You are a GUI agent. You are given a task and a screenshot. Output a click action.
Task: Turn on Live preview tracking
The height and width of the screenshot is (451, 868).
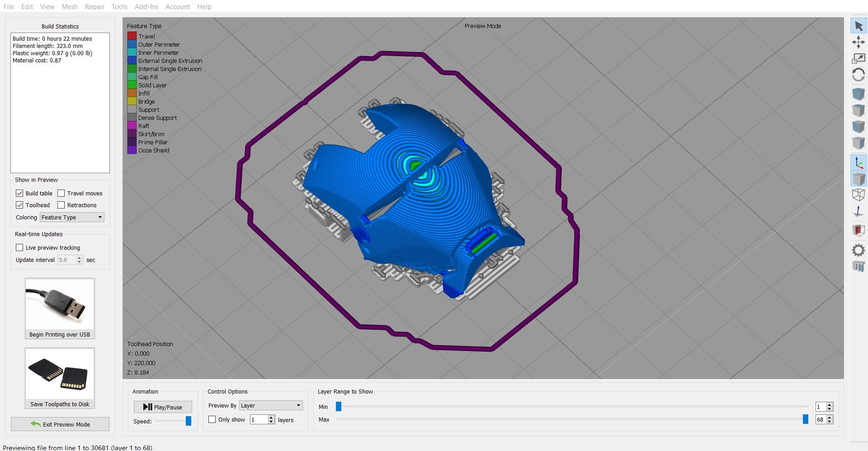[x=19, y=247]
